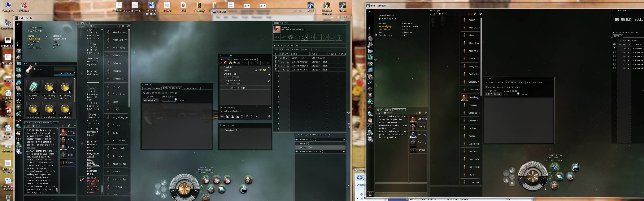The width and height of the screenshot is (644, 201).
Task: Click the autopilot A button on Perite's HUD
Action: coord(164,195)
